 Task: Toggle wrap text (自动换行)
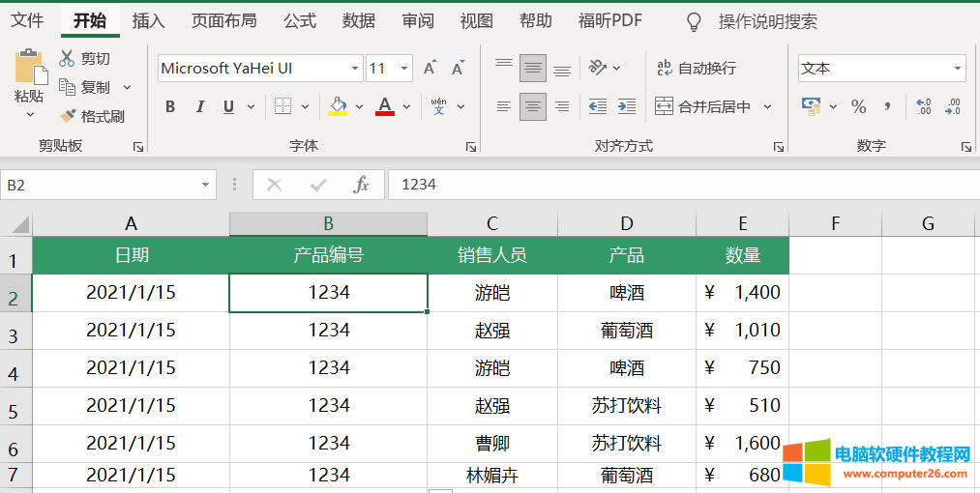[696, 68]
